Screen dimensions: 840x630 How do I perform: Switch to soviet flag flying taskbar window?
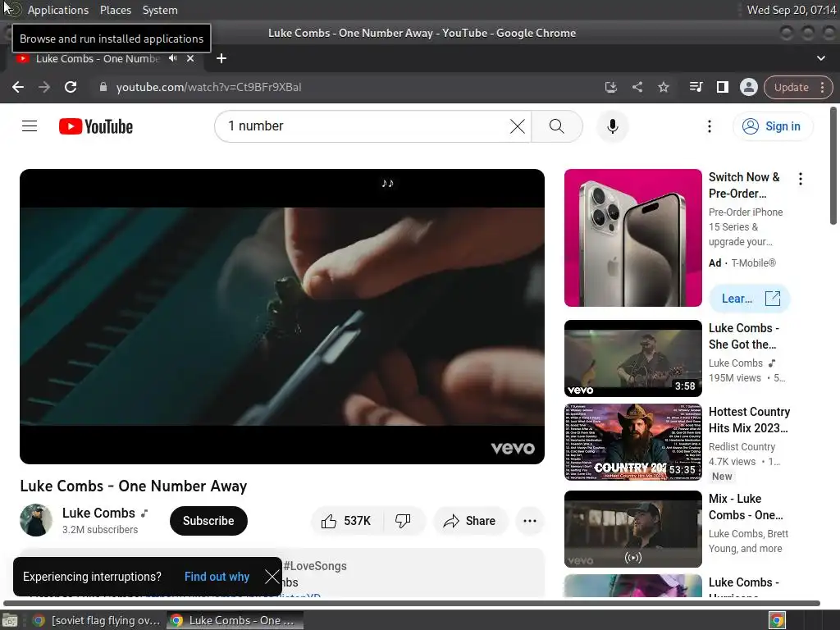coord(97,620)
